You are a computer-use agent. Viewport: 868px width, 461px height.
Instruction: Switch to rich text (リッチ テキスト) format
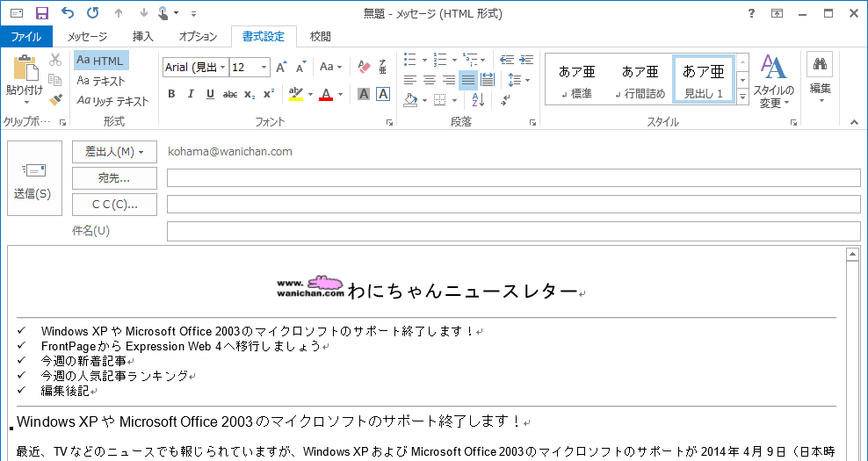113,101
